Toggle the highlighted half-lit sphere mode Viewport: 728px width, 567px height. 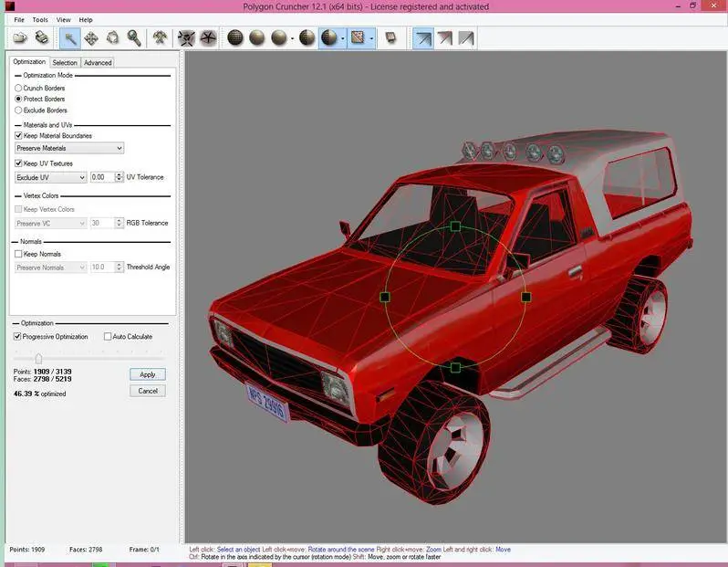click(328, 38)
